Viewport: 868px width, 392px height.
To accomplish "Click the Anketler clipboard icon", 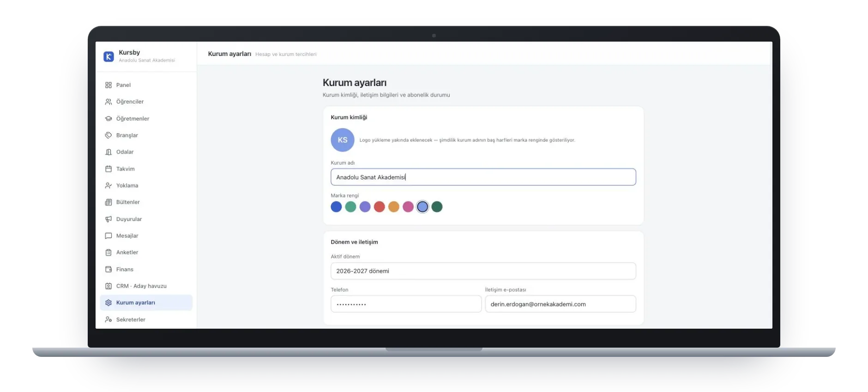I will tap(108, 252).
